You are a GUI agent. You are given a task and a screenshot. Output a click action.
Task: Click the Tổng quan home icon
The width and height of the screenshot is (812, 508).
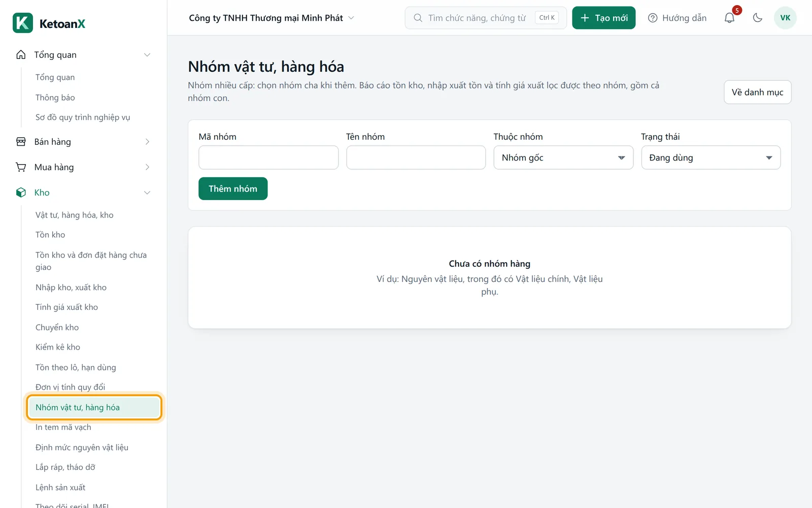click(x=21, y=55)
